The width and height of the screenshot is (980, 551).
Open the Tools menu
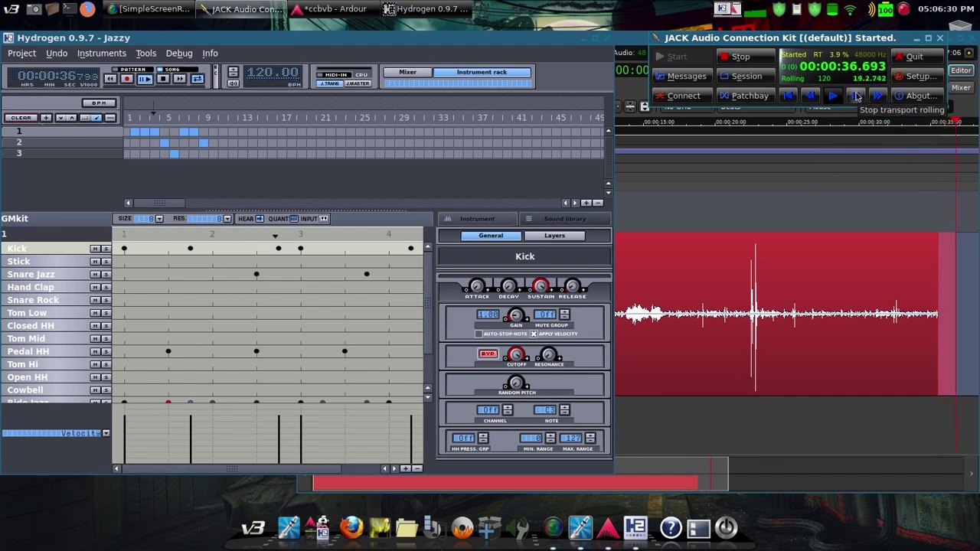pyautogui.click(x=145, y=54)
